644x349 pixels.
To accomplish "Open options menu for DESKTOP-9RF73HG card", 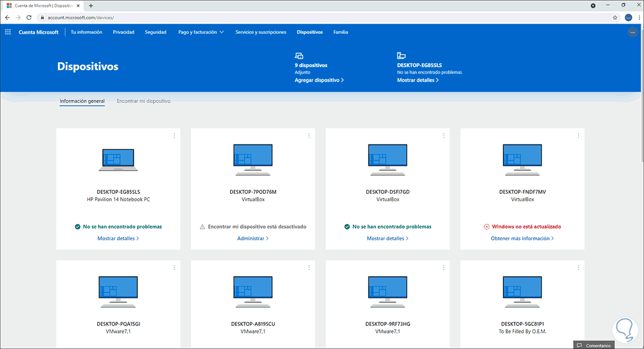I will tap(443, 267).
